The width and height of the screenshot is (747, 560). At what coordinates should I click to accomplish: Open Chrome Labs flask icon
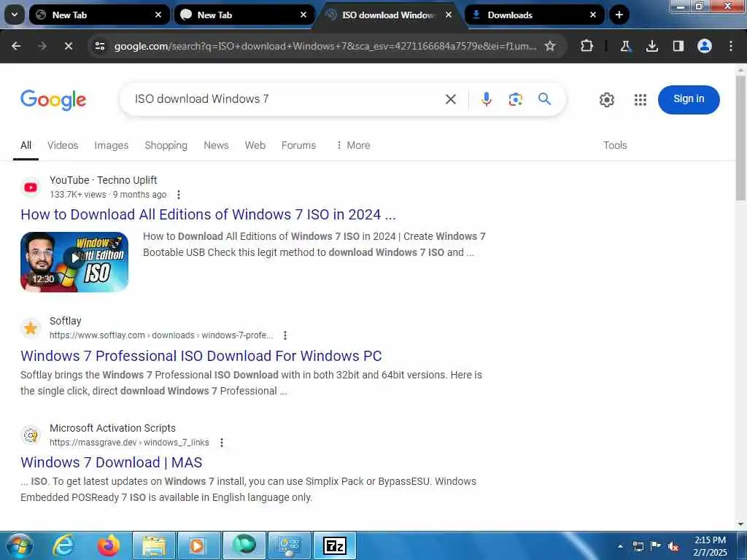pyautogui.click(x=625, y=46)
